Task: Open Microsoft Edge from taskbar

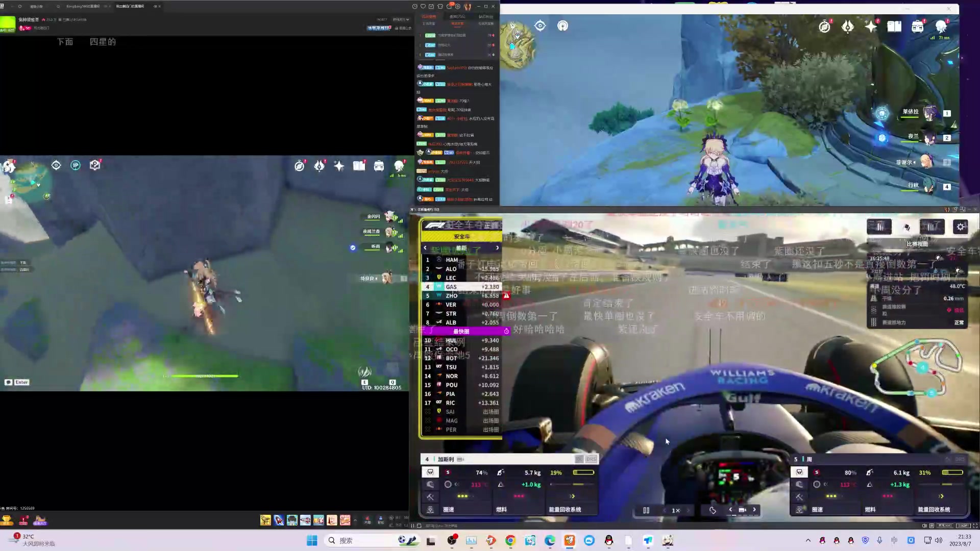Action: point(550,540)
